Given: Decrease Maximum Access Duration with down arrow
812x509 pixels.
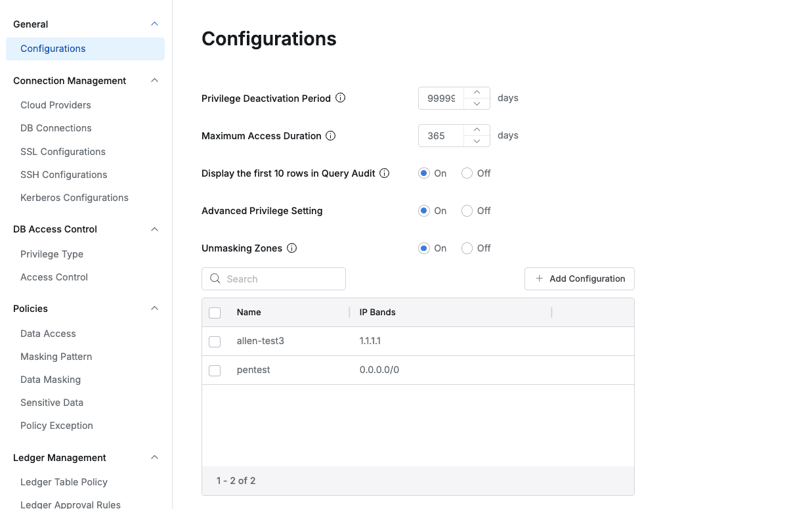Looking at the screenshot, I should pos(477,141).
